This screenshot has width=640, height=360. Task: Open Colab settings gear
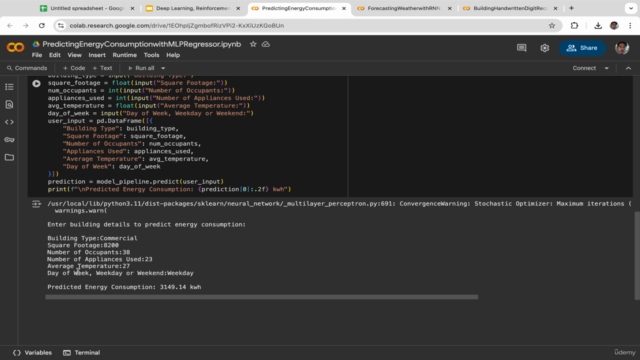(544, 48)
